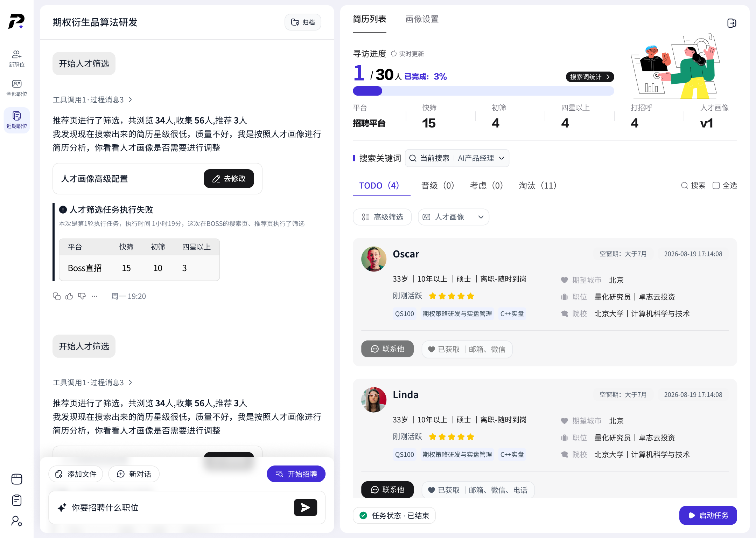Viewport: 756px width, 538px height.
Task: Click the 新对话 button
Action: 134,474
